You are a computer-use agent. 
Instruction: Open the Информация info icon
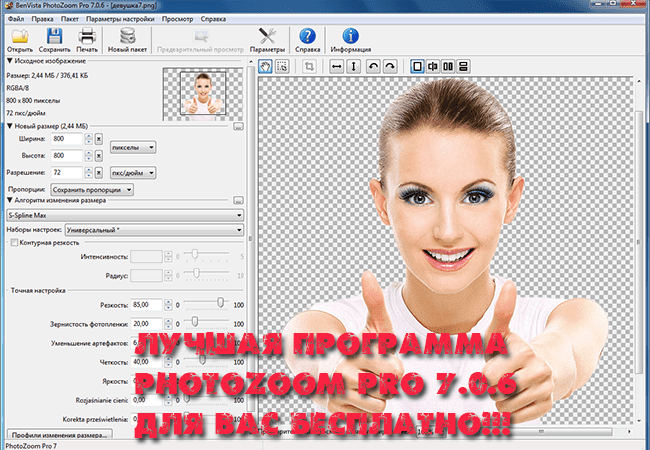(x=351, y=36)
